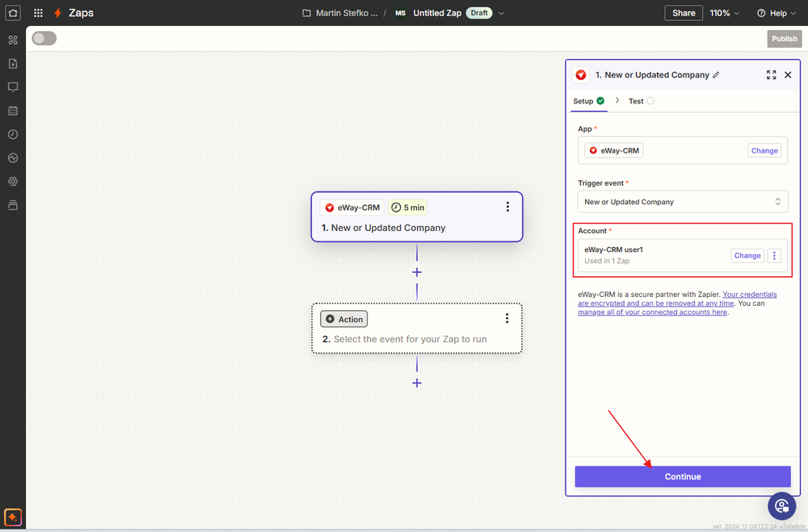Open the Zap history clock icon
Screen dimensions: 808x532
[13, 135]
